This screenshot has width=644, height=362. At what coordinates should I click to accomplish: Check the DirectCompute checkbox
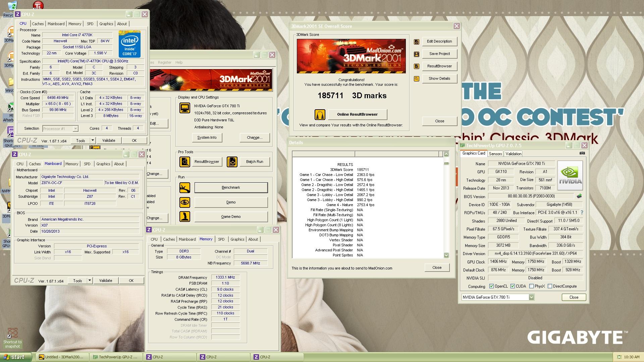point(550,286)
